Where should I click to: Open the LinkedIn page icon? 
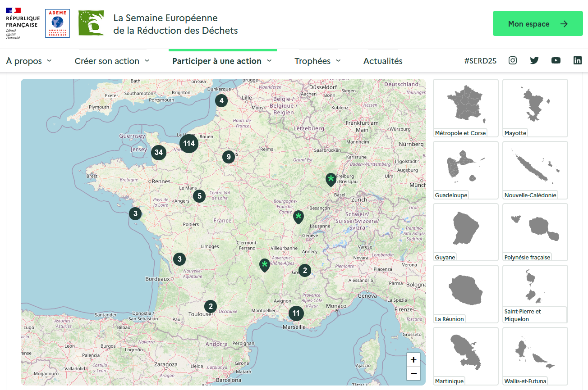pyautogui.click(x=577, y=60)
